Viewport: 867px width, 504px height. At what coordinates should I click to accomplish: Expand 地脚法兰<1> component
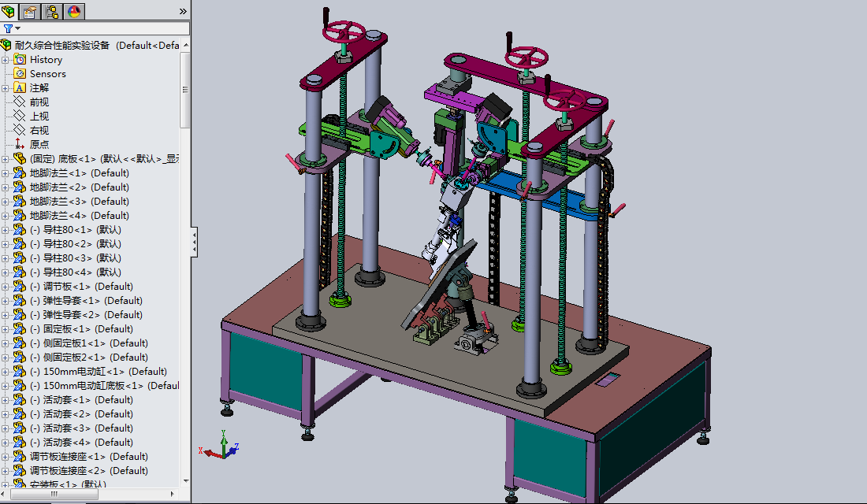click(x=5, y=173)
